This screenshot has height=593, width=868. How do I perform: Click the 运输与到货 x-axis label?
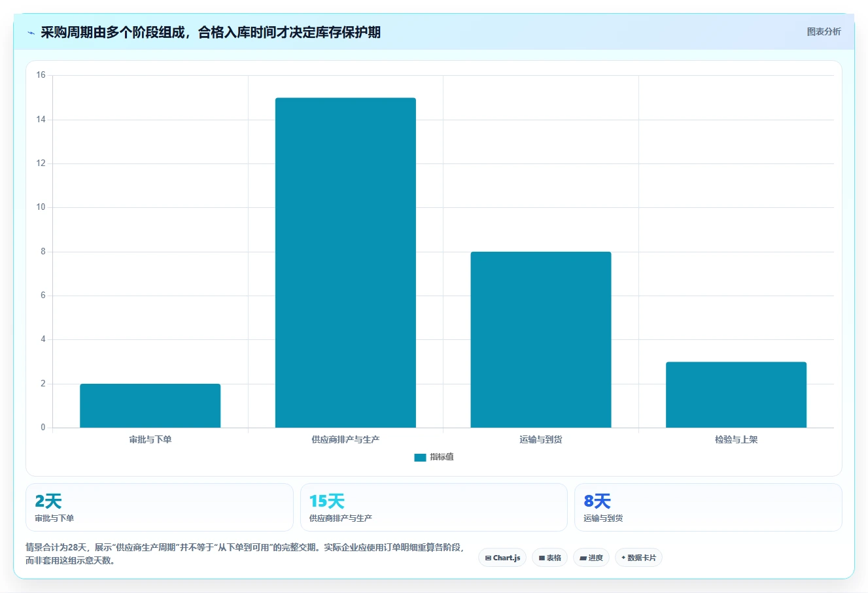point(541,439)
